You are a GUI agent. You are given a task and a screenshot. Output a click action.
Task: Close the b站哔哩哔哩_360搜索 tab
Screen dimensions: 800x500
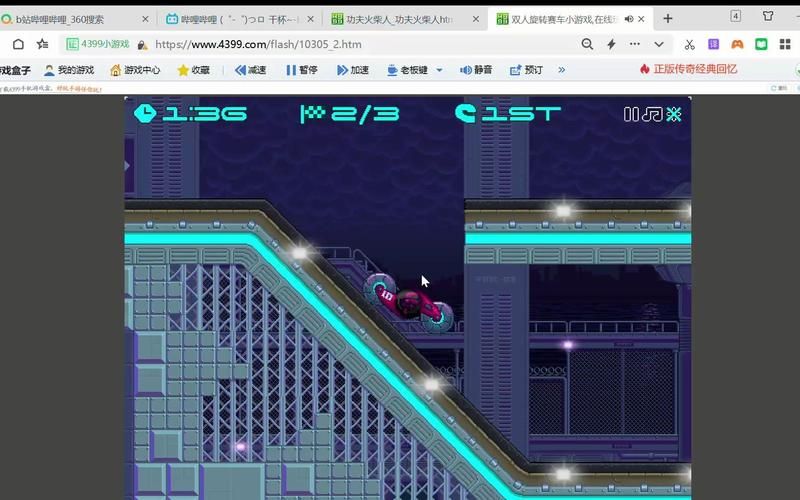(145, 19)
